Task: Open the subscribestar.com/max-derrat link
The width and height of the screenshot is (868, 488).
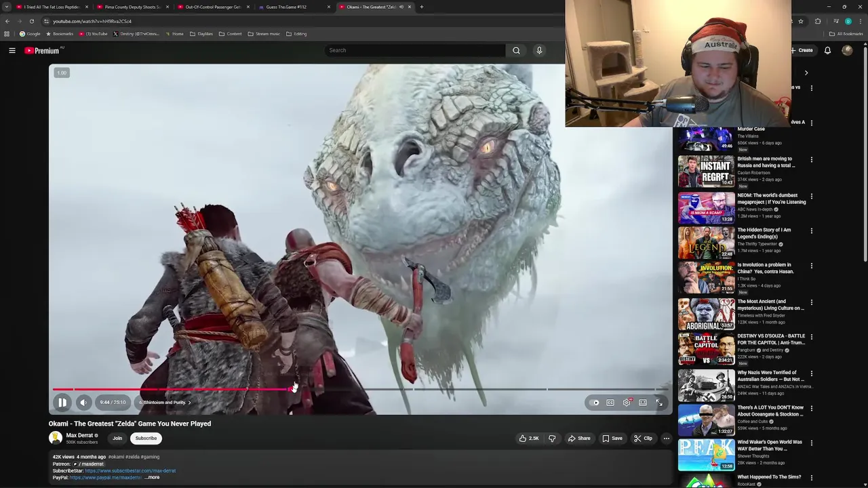Action: click(130, 471)
